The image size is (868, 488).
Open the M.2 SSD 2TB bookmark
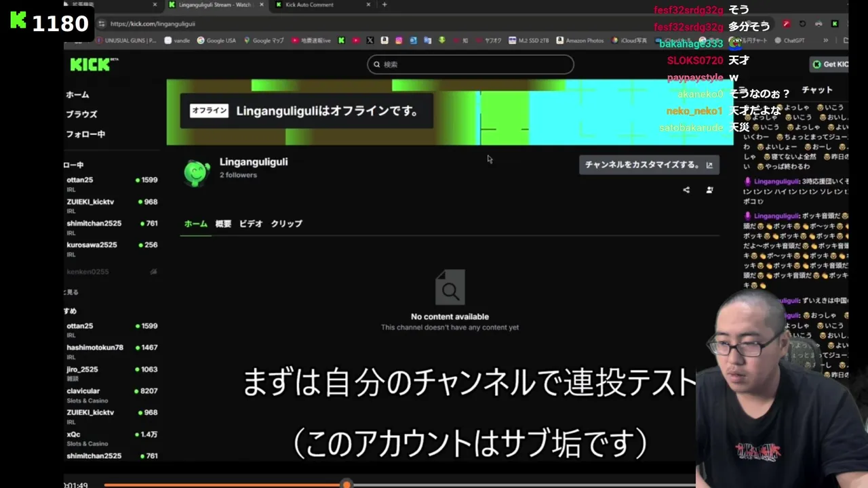pyautogui.click(x=529, y=41)
